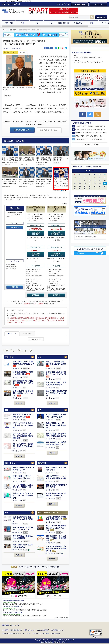Image resolution: width=109 pixels, height=644 pixels.
Task: Click ログインして全文を読む button
Action: [x=49, y=130]
